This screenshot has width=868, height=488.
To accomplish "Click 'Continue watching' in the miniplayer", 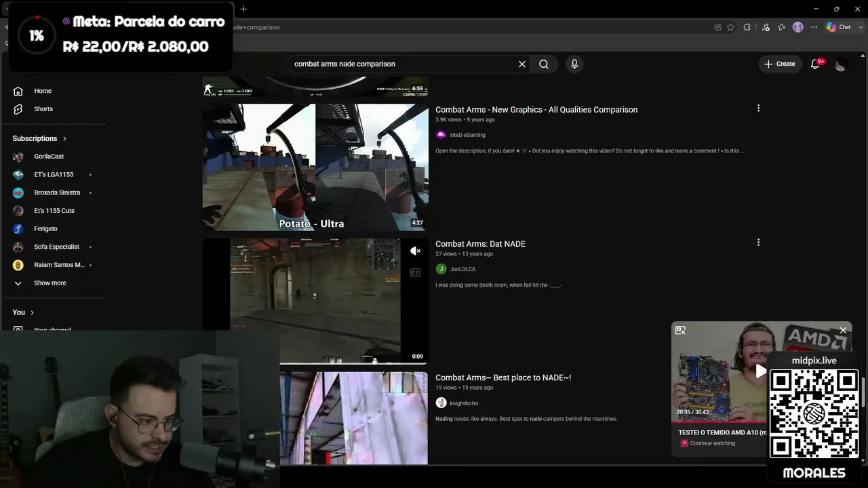I will tap(712, 443).
